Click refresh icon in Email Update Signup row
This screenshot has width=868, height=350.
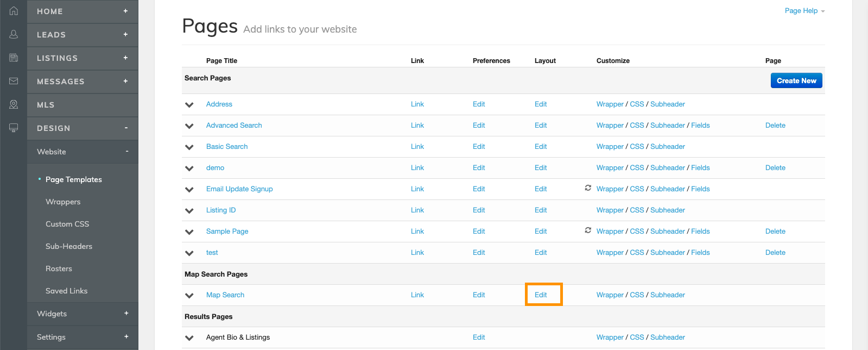pos(588,188)
